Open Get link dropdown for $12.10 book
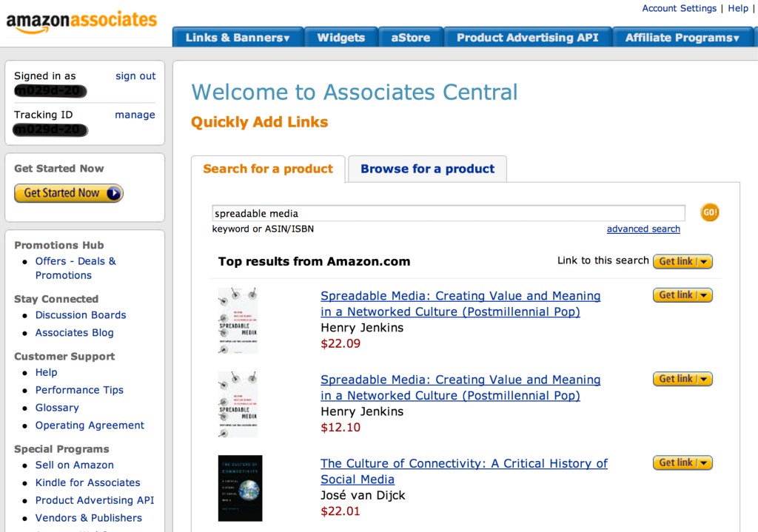758x532 pixels. [x=682, y=379]
